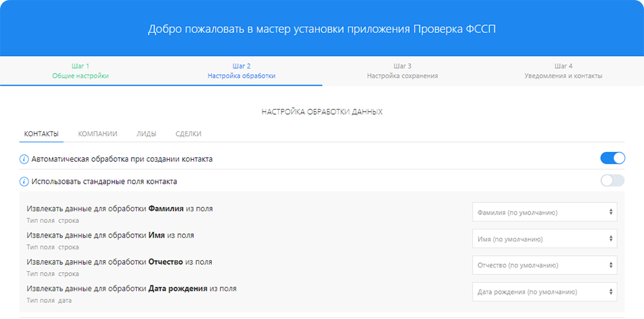644x319 pixels.
Task: Expand the Отчество field dropdown
Action: pos(544,265)
